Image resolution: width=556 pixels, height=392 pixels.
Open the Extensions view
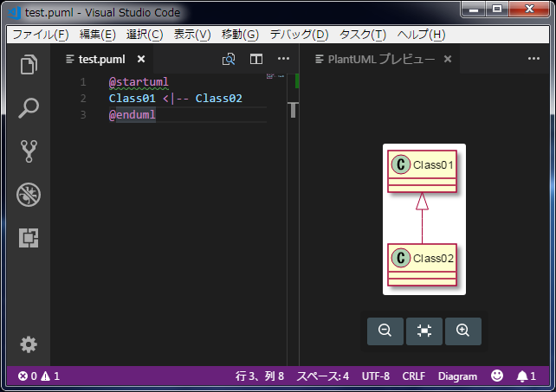(x=29, y=238)
